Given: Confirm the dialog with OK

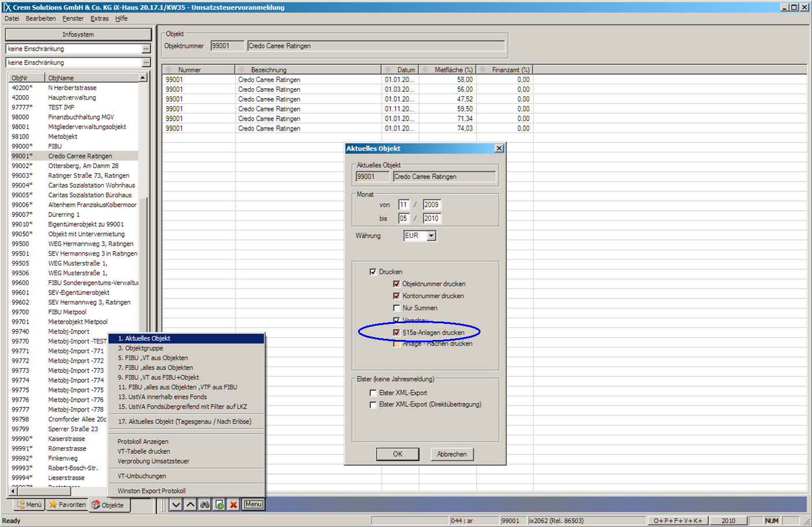Looking at the screenshot, I should (x=397, y=454).
